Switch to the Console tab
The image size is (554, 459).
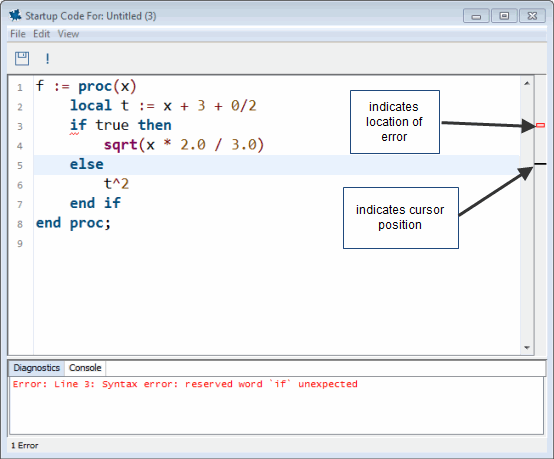[85, 368]
